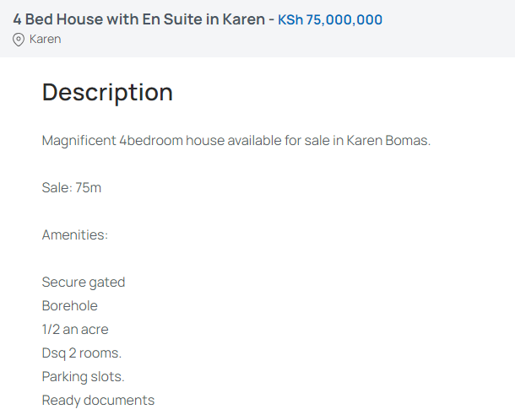Click the KSh 75,000,000 price
Screen dimensions: 515x420
pos(330,19)
